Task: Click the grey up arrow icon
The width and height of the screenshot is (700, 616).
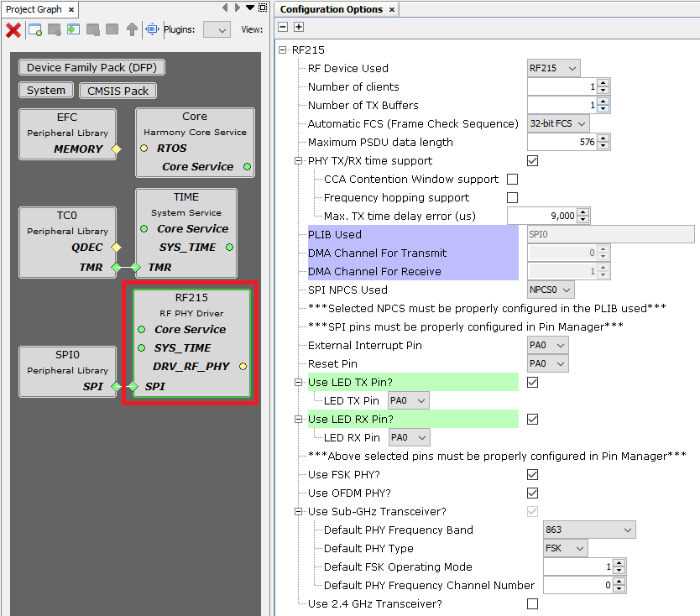Action: tap(132, 30)
